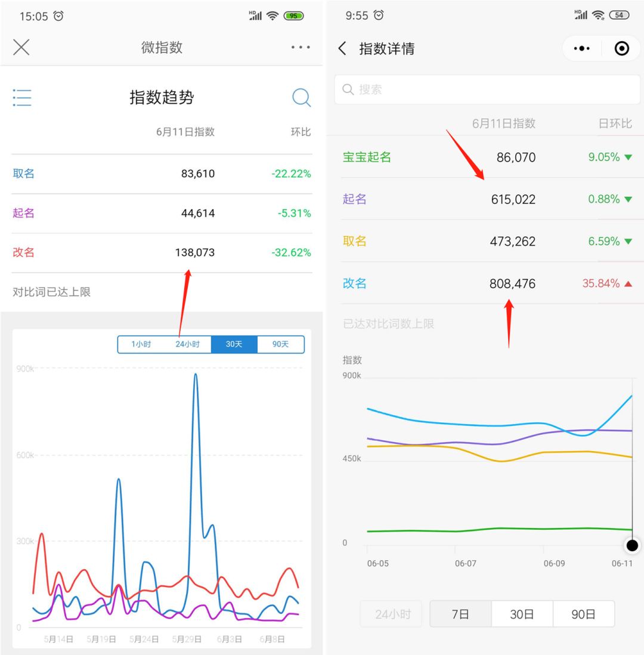This screenshot has height=655, width=644.
Task: Click the 6月11日指数 header in 指数详情
Action: click(x=504, y=123)
